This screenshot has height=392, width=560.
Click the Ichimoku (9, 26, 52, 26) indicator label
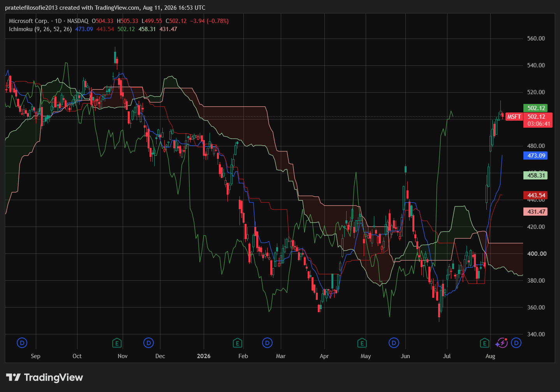click(x=41, y=29)
